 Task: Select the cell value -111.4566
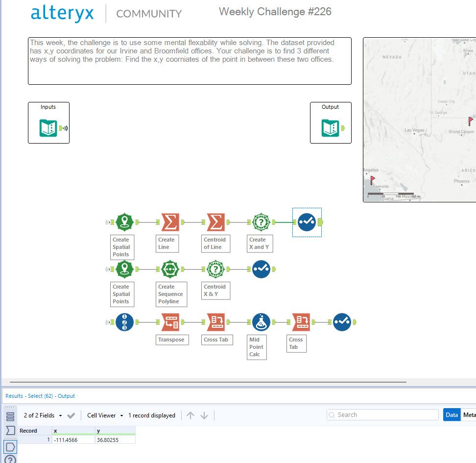73,440
